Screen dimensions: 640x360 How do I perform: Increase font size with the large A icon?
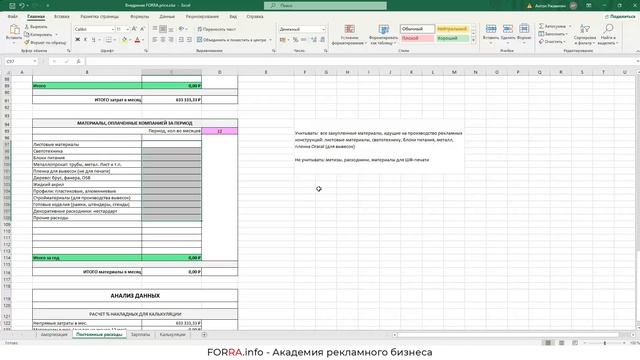(134, 29)
